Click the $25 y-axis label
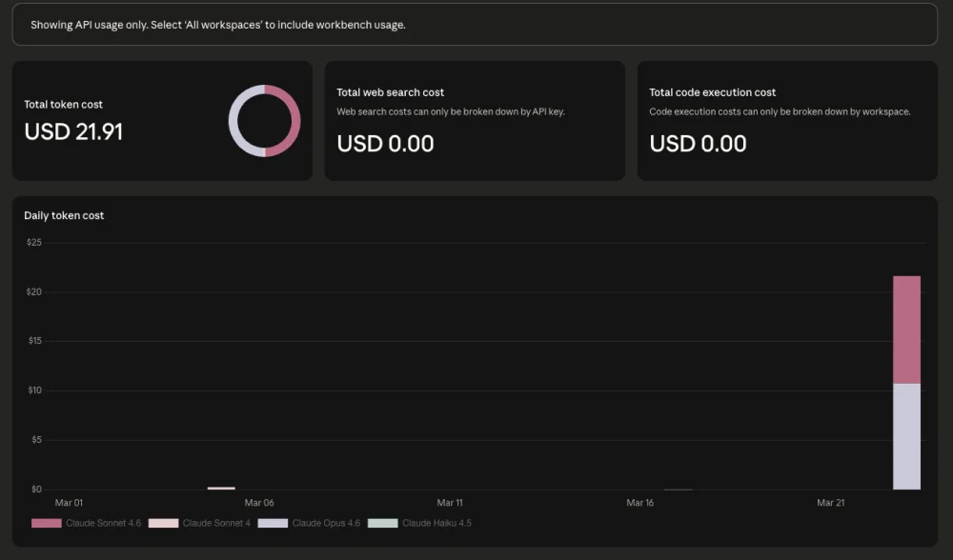Screen dimensions: 953x560 coord(34,242)
